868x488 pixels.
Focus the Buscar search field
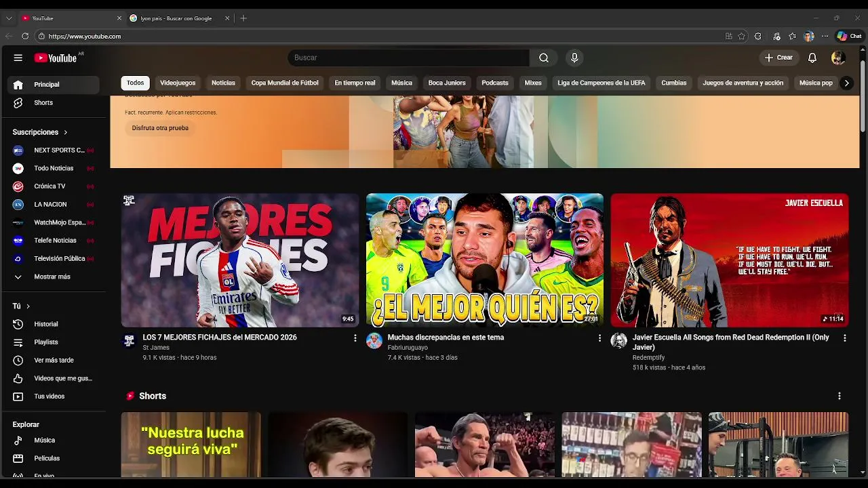[409, 58]
